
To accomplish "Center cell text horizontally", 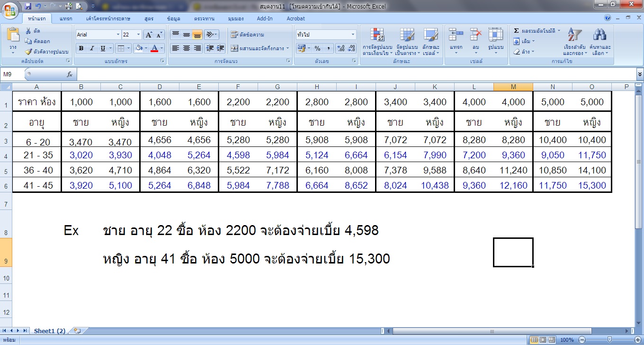I will [186, 48].
